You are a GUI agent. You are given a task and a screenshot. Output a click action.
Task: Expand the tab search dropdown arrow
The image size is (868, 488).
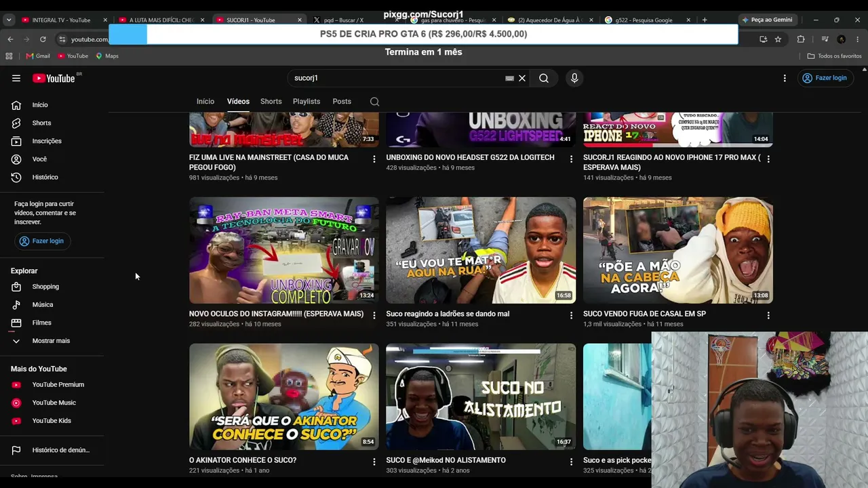(x=9, y=20)
